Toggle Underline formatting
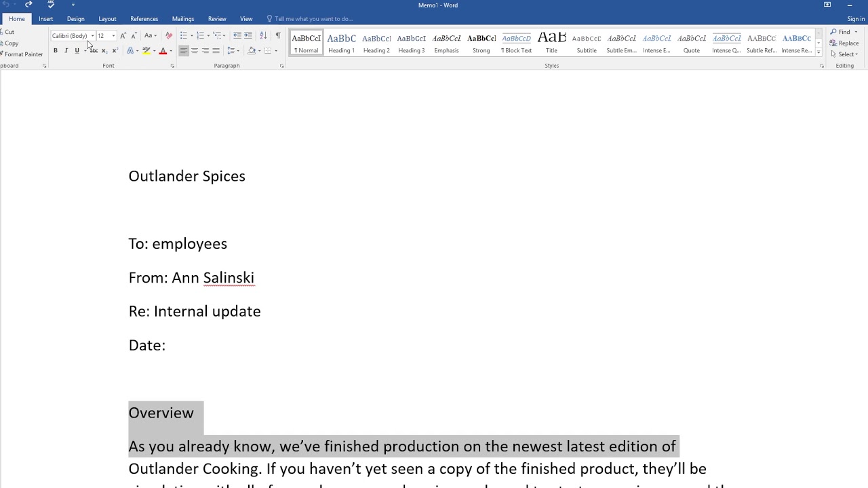Image resolution: width=868 pixels, height=488 pixels. point(77,51)
